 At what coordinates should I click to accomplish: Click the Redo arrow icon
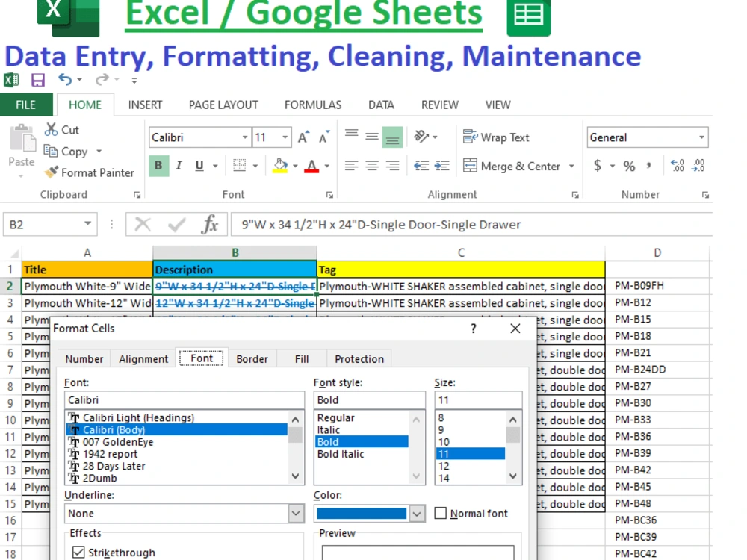(x=102, y=80)
